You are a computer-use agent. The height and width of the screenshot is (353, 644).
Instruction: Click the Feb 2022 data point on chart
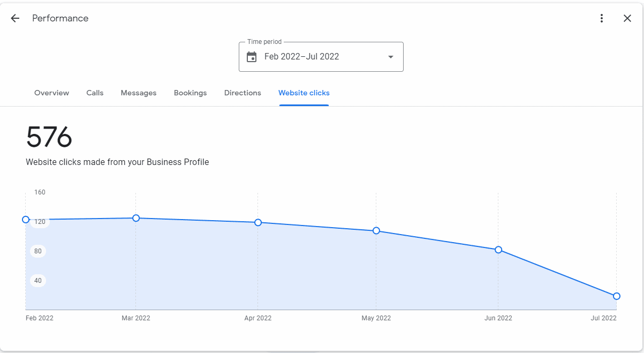(x=26, y=220)
